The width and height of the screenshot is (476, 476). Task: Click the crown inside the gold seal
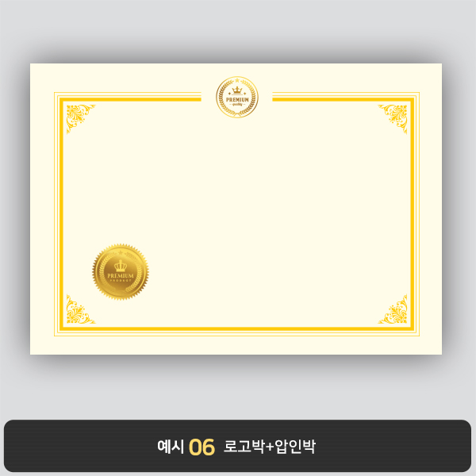pos(121,266)
